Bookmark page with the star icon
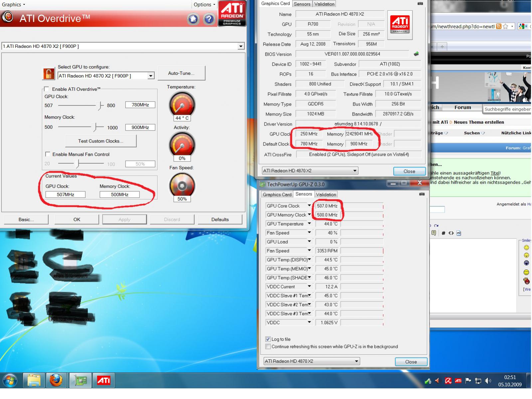This screenshot has width=532, height=399. tap(505, 26)
